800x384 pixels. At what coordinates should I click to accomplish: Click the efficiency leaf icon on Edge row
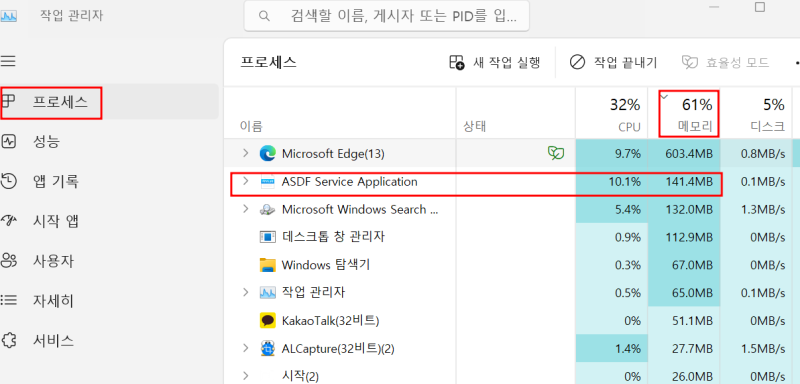point(556,153)
